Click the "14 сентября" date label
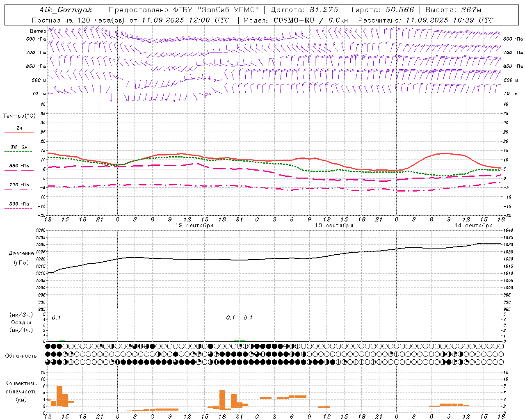The height and width of the screenshot is (420, 525). (x=473, y=226)
